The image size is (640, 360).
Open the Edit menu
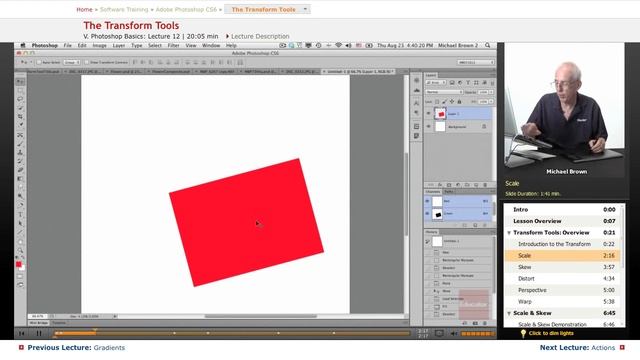[x=82, y=45]
